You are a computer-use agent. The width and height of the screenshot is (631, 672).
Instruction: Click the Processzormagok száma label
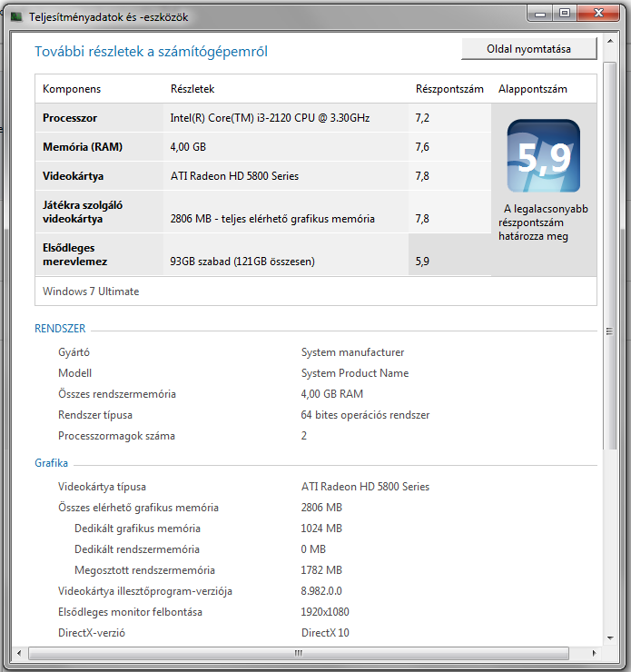click(x=116, y=436)
